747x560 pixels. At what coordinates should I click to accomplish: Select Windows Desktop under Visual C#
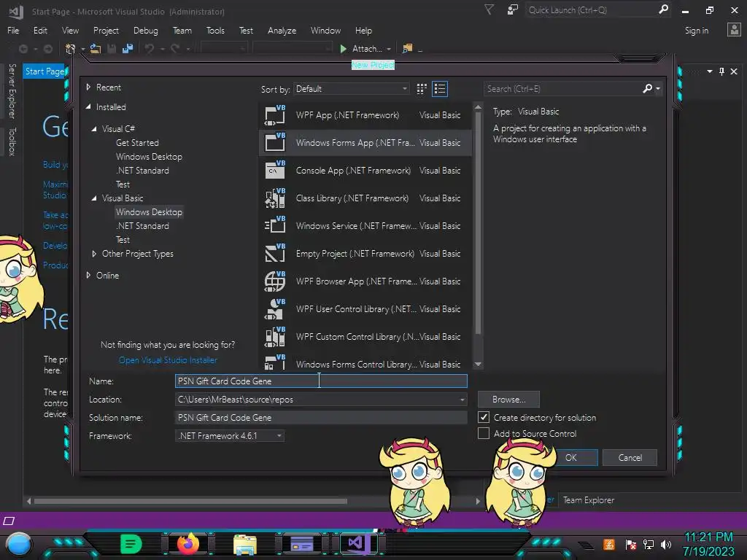pyautogui.click(x=149, y=157)
